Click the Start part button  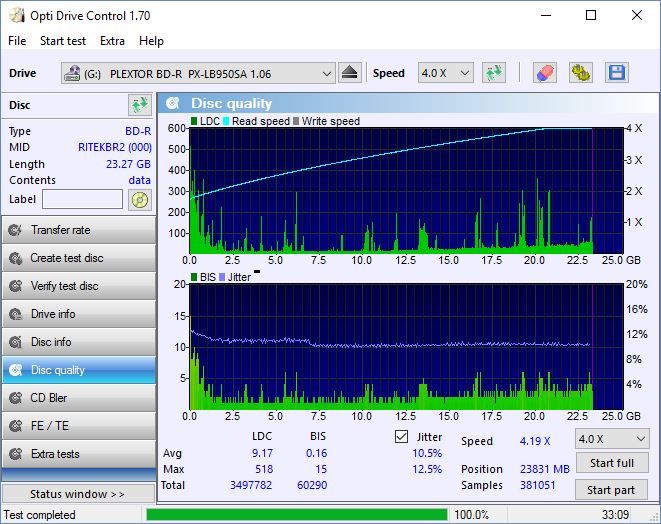pos(612,490)
